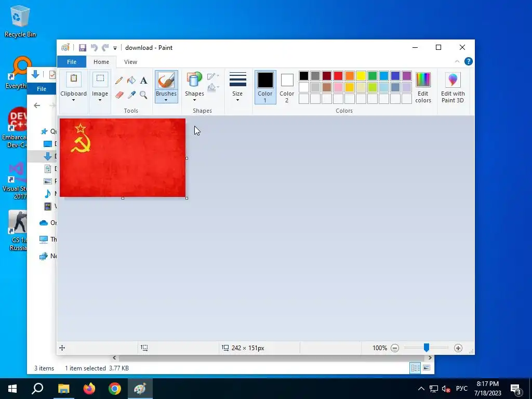Screen dimensions: 532x399
Task: Collapse the ribbon with the chevron
Action: coord(457,61)
